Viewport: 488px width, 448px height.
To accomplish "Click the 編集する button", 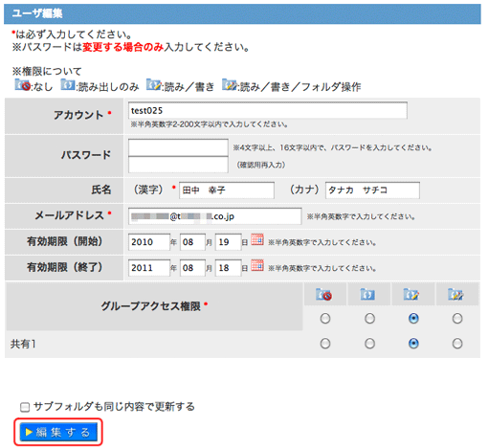I will coord(58,432).
